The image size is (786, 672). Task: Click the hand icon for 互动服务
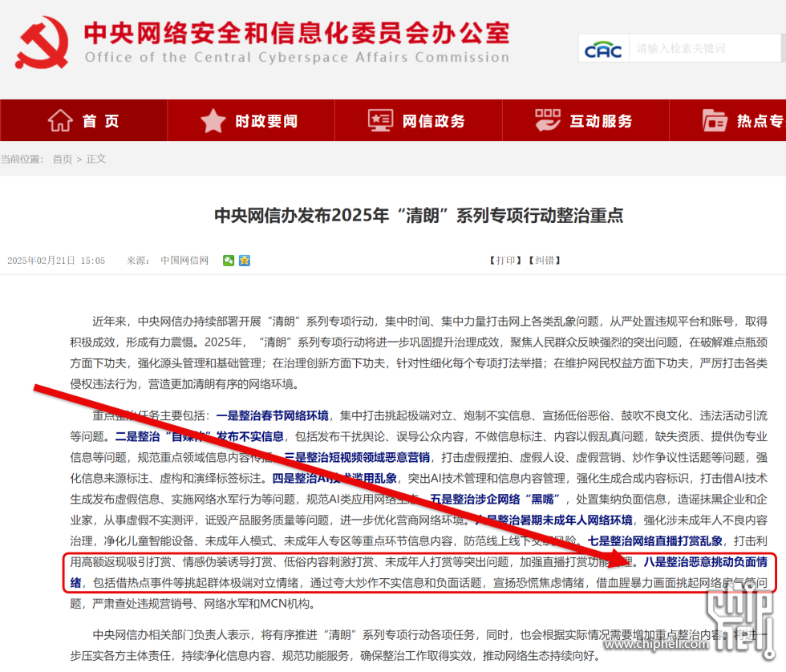point(547,121)
